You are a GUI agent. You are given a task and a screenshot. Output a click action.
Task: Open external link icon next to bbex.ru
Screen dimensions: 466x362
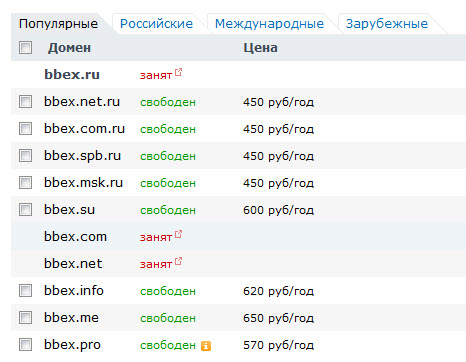click(x=178, y=72)
